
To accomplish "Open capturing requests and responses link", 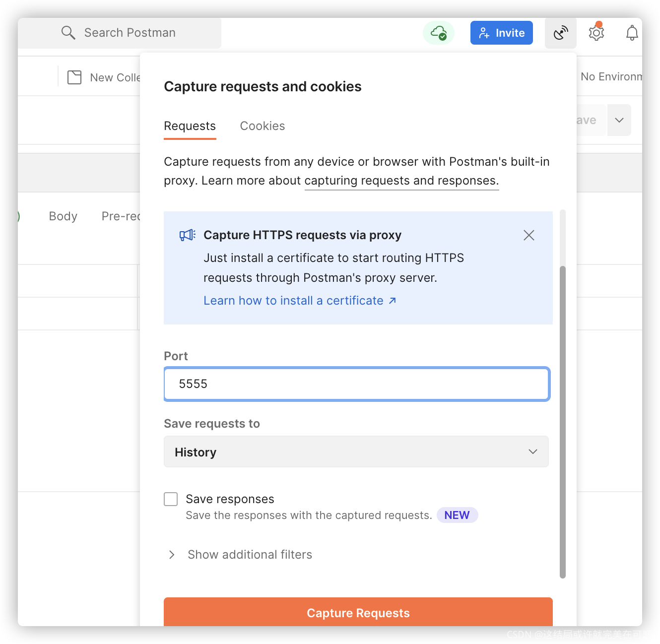I will (x=401, y=181).
